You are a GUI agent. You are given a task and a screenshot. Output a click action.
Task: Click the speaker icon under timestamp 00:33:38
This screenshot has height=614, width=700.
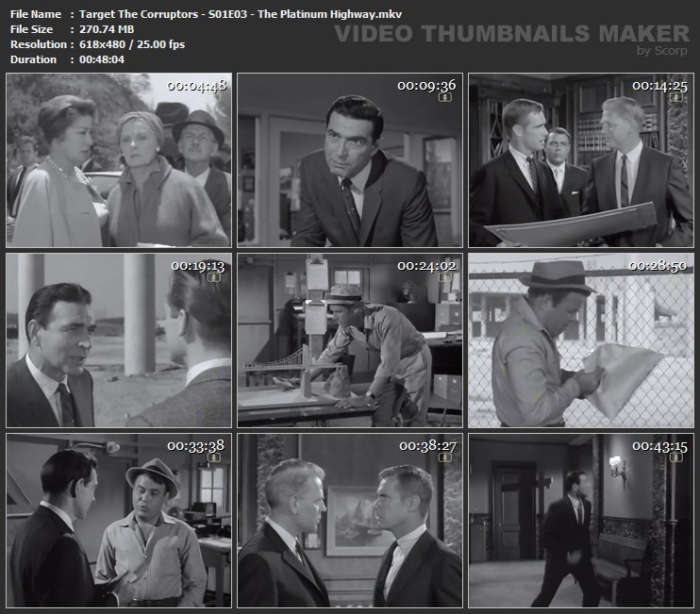[214, 457]
